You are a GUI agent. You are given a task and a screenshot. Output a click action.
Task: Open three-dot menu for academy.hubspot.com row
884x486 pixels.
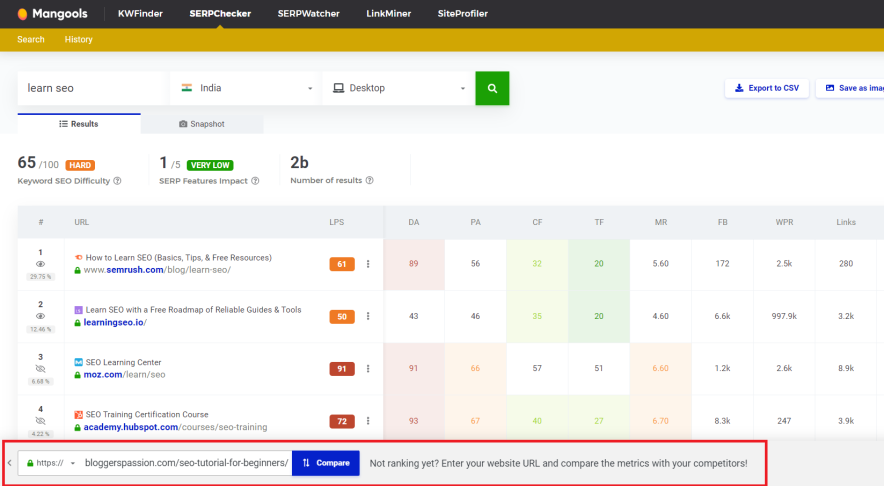(x=368, y=421)
